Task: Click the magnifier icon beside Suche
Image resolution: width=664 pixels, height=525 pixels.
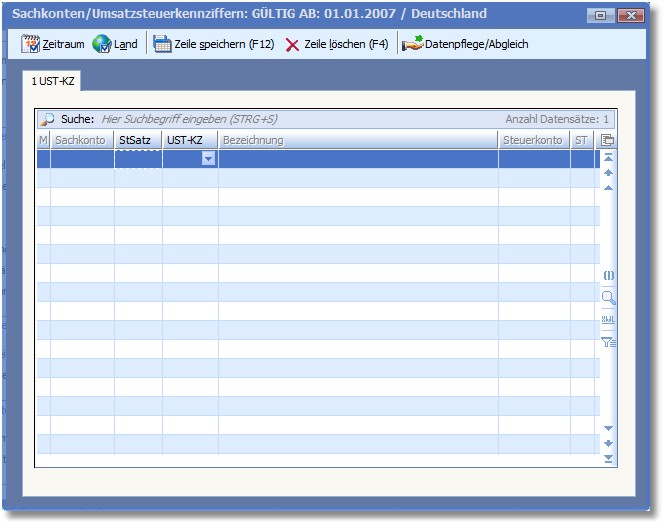Action: pos(47,119)
